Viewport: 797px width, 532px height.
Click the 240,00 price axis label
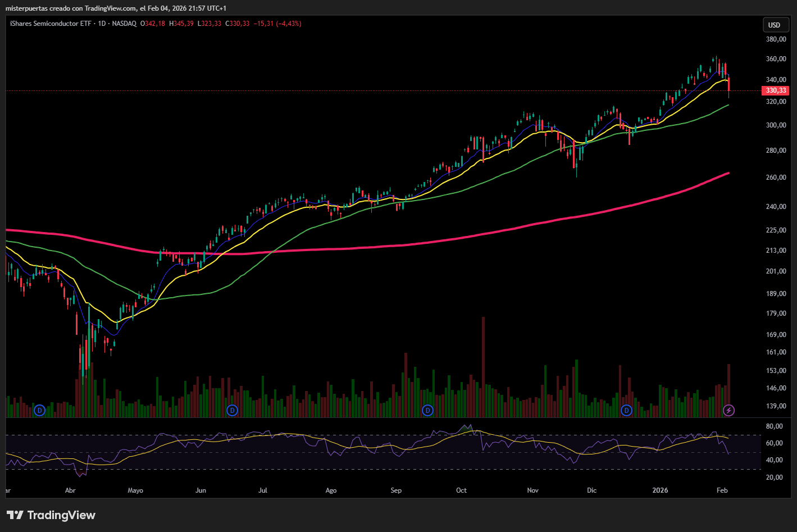[x=776, y=207]
